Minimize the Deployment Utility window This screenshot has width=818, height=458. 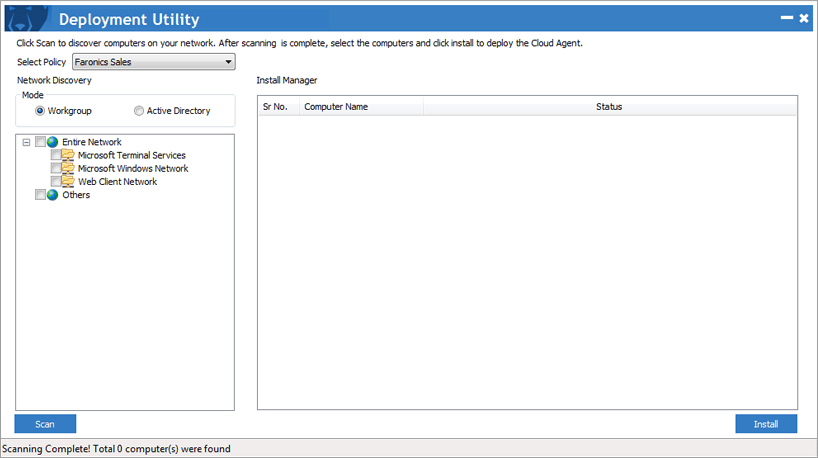point(786,19)
